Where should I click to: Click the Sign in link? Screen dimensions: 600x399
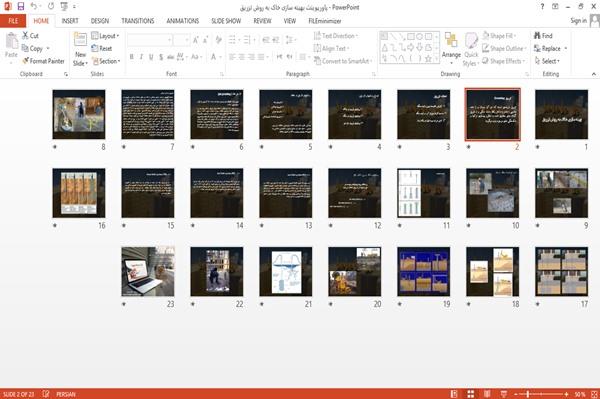[x=578, y=21]
